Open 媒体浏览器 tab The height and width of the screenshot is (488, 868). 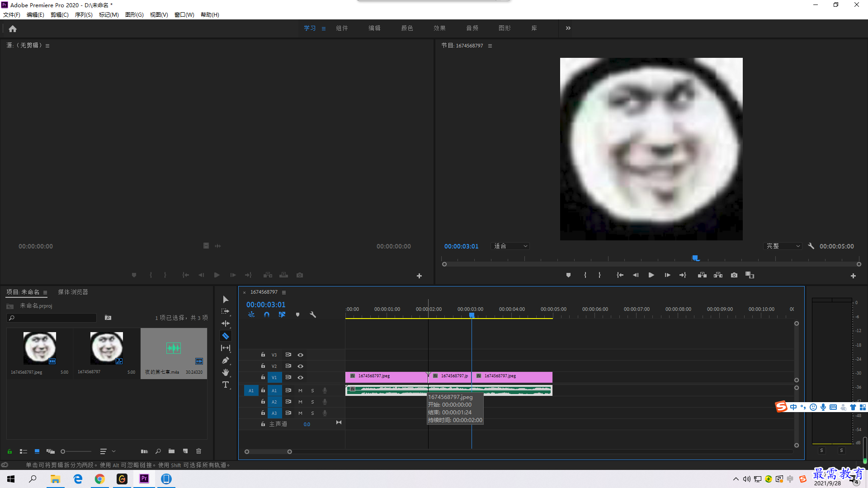tap(73, 292)
